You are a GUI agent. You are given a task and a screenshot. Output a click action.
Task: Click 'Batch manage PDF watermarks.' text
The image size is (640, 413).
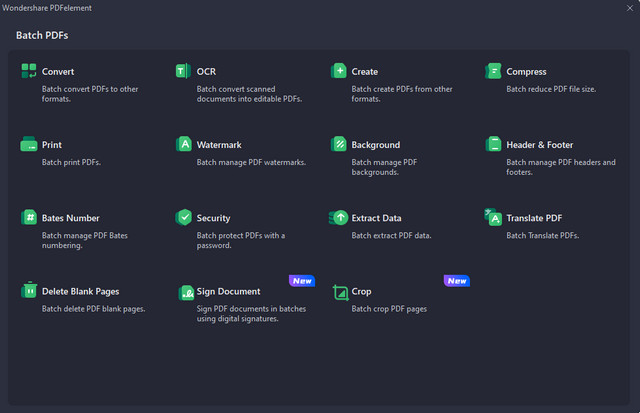pos(251,162)
